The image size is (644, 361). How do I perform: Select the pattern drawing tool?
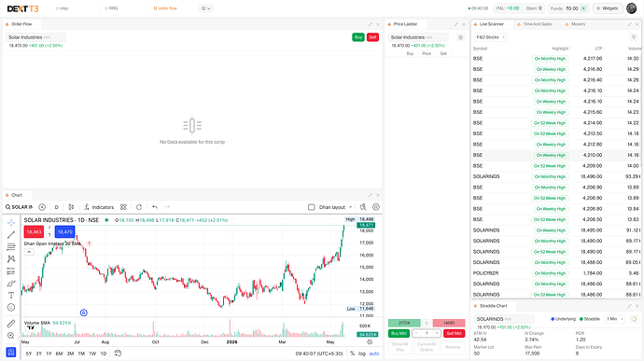(11, 258)
